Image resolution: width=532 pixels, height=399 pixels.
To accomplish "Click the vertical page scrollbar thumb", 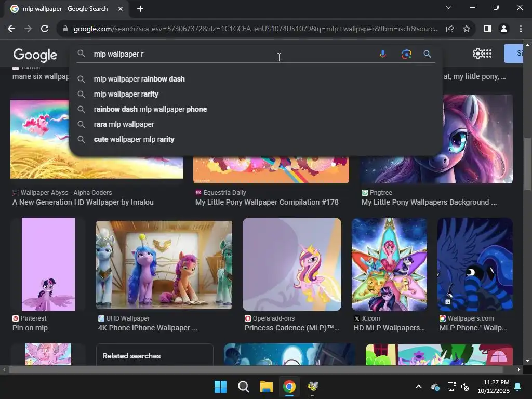I will point(527,164).
